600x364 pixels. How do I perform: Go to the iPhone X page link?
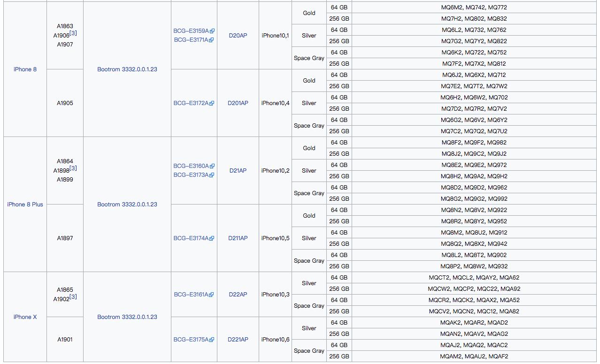click(x=25, y=317)
